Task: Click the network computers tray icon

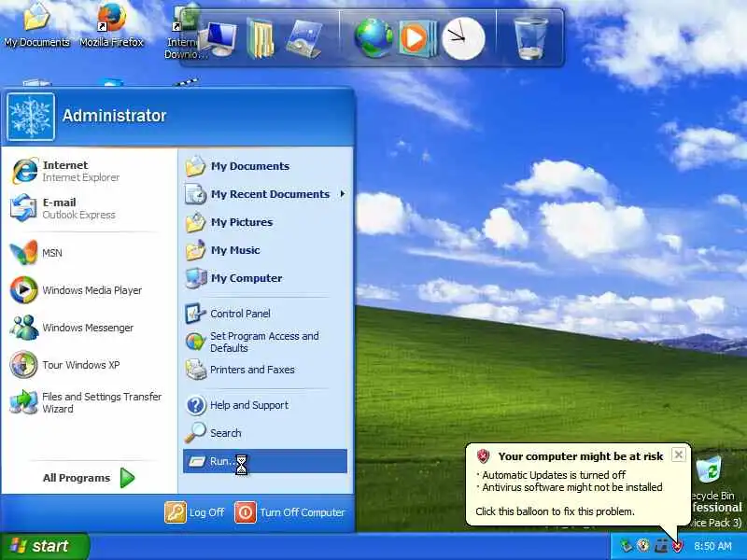Action: pyautogui.click(x=661, y=546)
